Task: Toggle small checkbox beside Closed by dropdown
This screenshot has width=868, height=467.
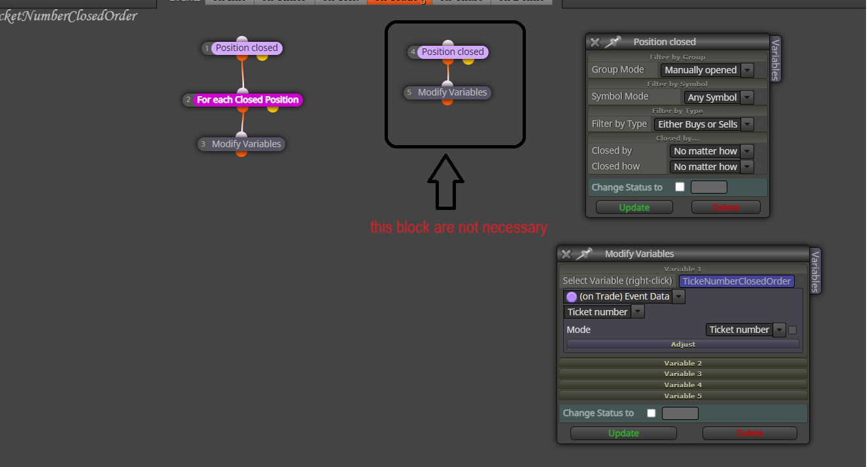Action: click(x=761, y=151)
